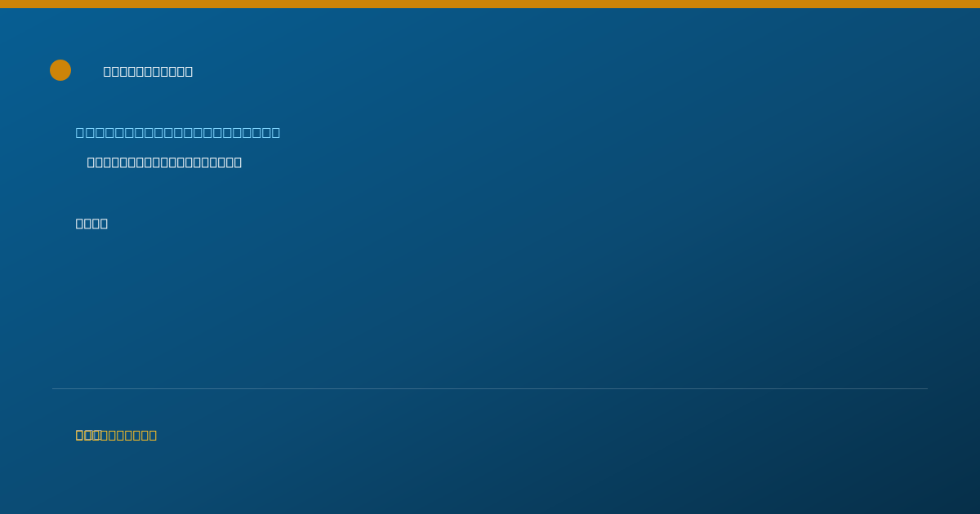The height and width of the screenshot is (514, 980).
Task: Click the middle of the light-blue heading
Action: coord(178,132)
